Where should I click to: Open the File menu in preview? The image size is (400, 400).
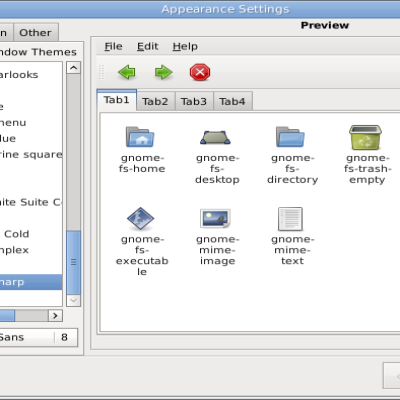tap(113, 46)
